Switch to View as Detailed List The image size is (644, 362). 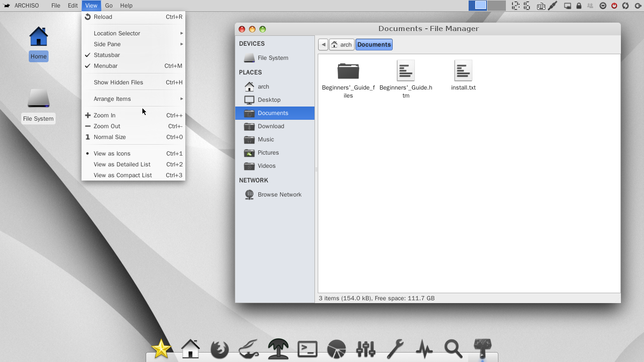133,165
